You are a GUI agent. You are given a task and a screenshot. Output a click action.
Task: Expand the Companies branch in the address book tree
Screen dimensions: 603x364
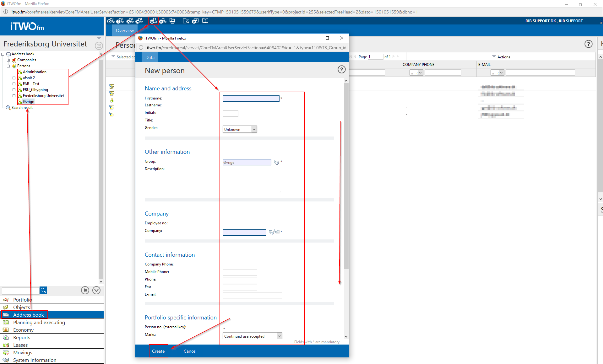coord(8,60)
